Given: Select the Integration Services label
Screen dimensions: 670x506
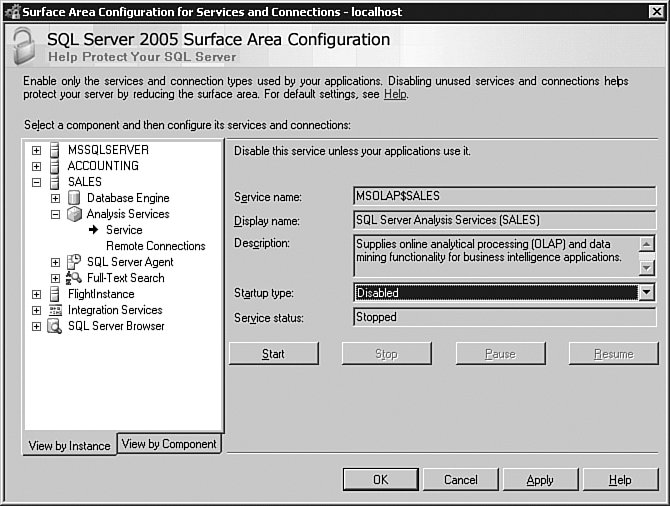Looking at the screenshot, I should [x=115, y=310].
